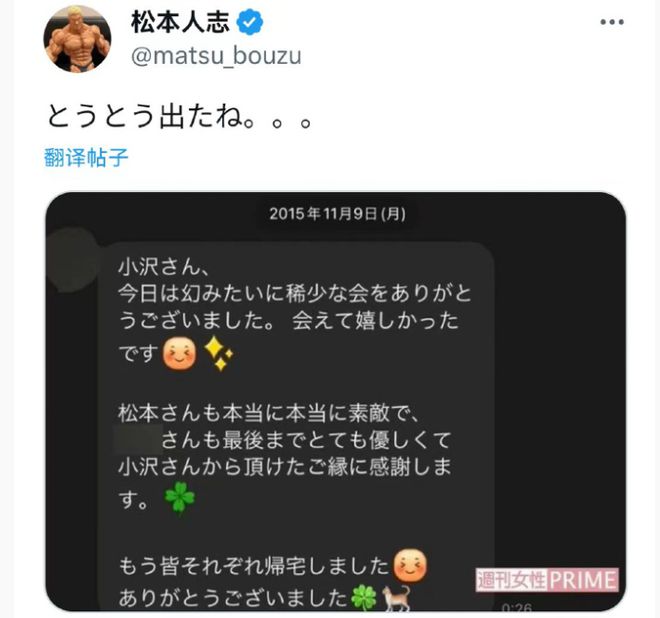Click the tweet text とうとう出たね
Viewport: 660px width, 618px height.
(179, 116)
